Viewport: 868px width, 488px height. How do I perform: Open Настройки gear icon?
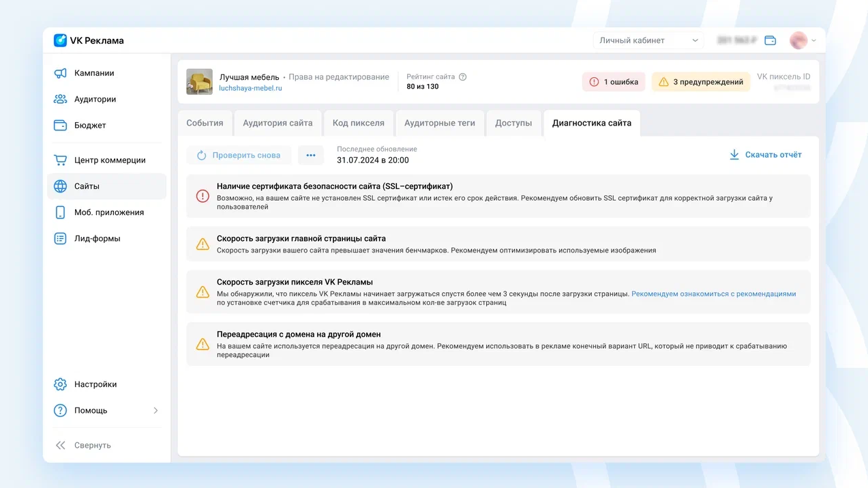click(60, 384)
